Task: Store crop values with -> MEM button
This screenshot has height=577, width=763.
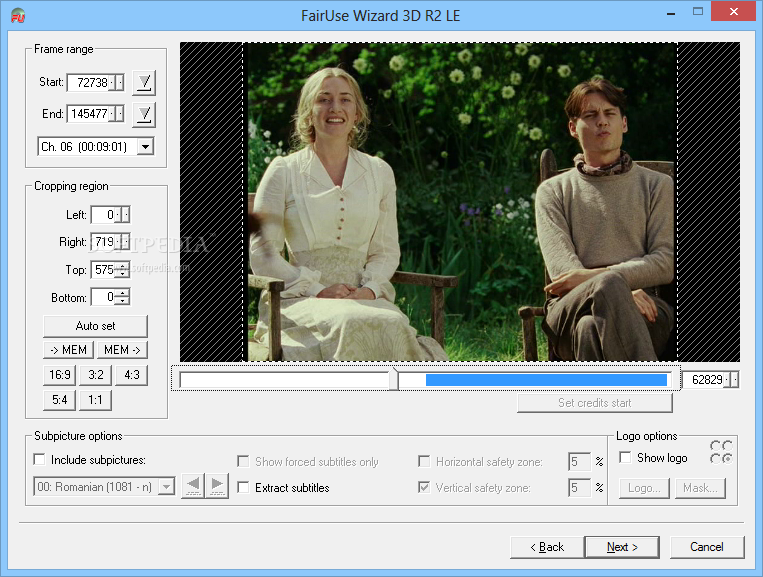Action: point(68,350)
